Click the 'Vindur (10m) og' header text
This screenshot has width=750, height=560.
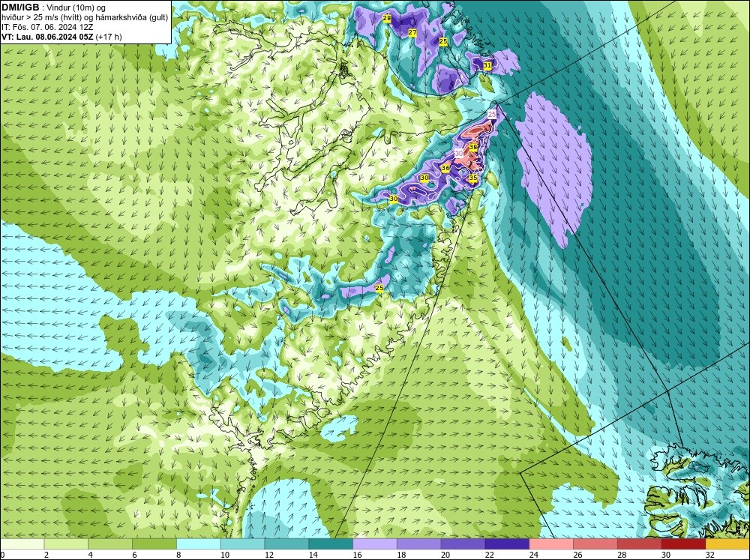(76, 7)
